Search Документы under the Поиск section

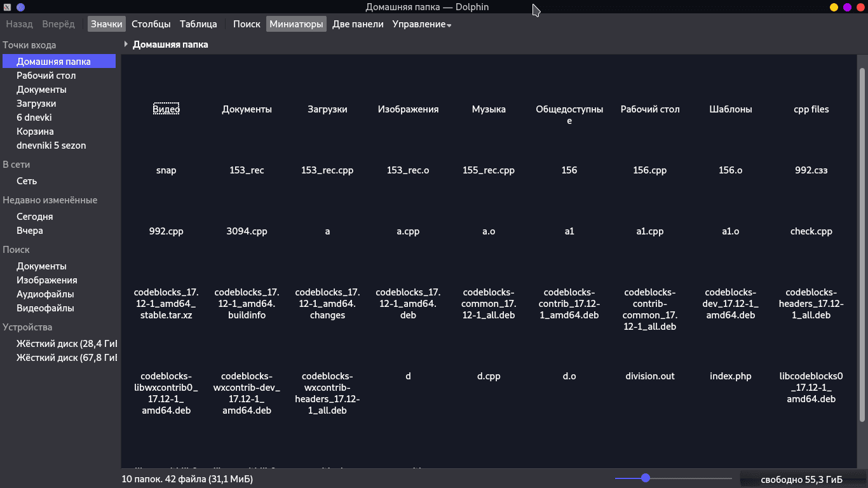pos(58,266)
